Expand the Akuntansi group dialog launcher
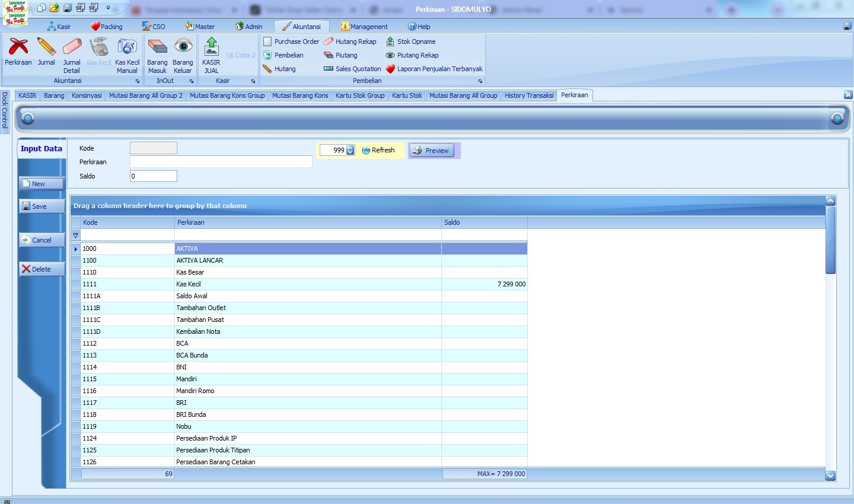854x504 pixels. (138, 81)
